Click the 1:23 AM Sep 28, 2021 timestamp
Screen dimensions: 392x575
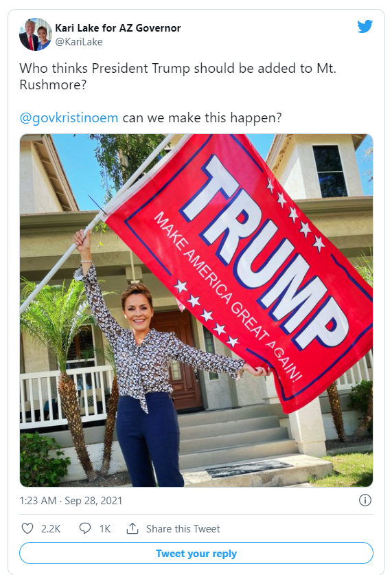coord(71,501)
